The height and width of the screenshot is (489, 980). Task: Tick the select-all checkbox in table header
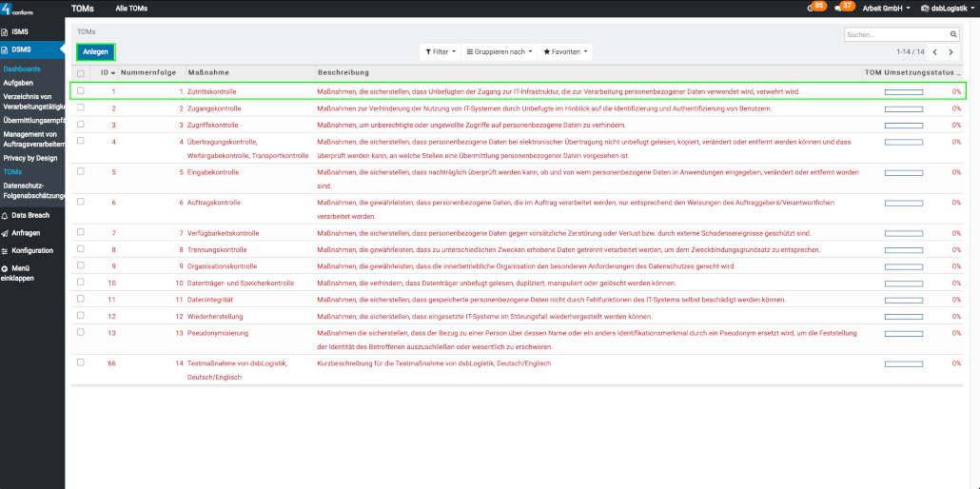pyautogui.click(x=81, y=73)
